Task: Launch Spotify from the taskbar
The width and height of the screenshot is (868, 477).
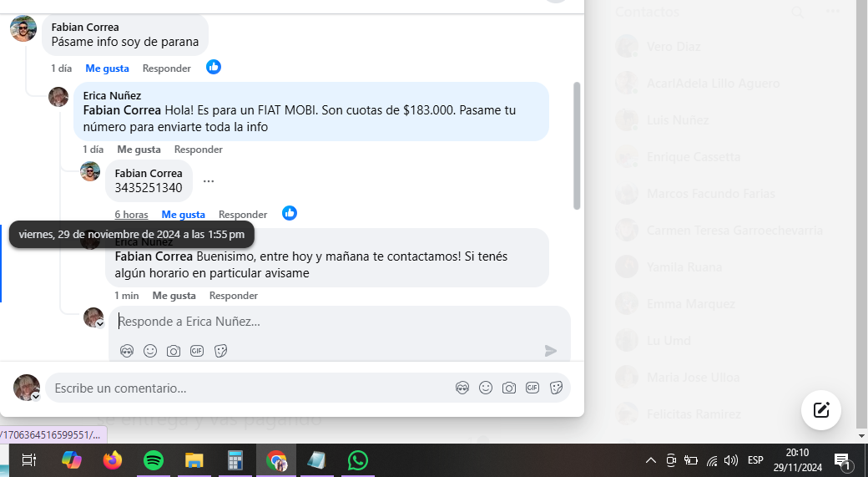Action: click(154, 460)
